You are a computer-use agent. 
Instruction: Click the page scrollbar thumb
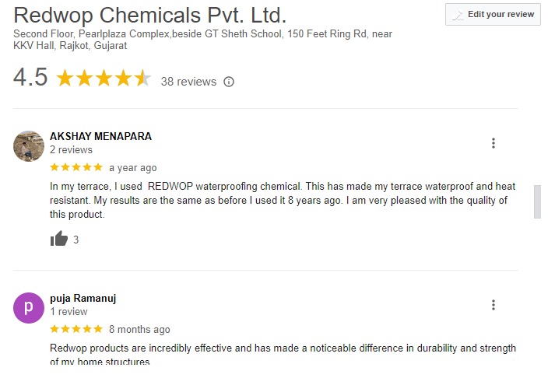[x=536, y=202]
